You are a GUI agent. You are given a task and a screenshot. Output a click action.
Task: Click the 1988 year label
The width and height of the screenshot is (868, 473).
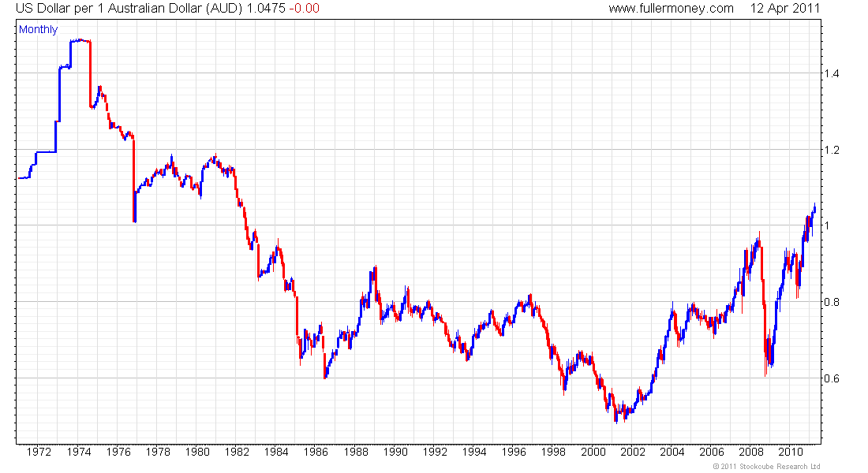355,452
